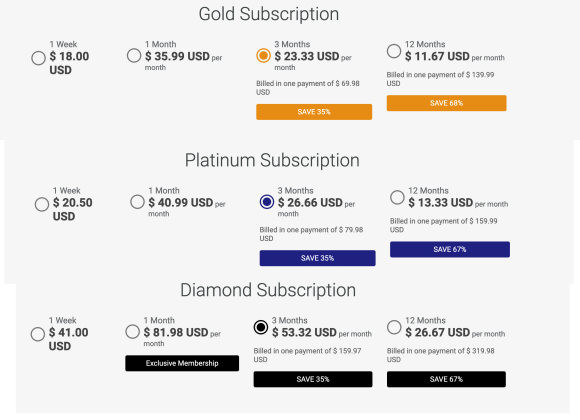Screen dimensions: 580x420
Task: Click black SAVE 35% Diamond button
Action: tap(313, 379)
